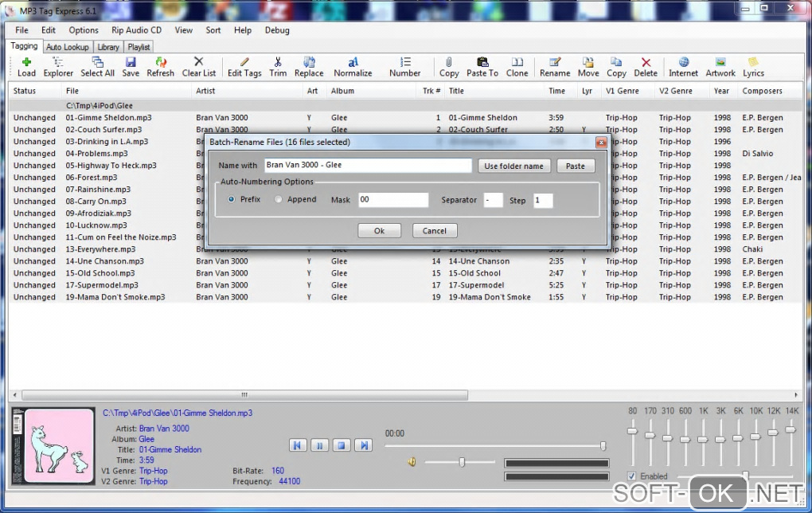Viewport: 812px width, 513px height.
Task: Switch to the Playlist tab
Action: 139,47
